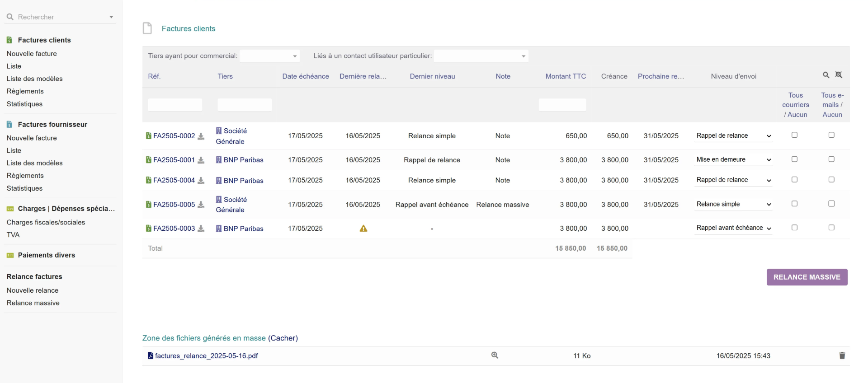Enable the e-mail checkbox for FA2505-0001
The height and width of the screenshot is (383, 868).
(831, 159)
